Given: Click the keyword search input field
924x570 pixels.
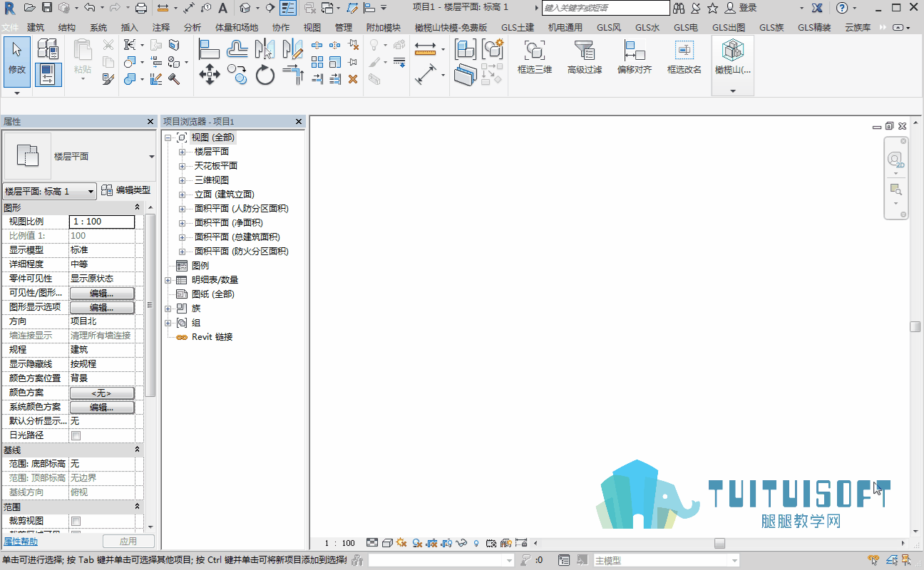Looking at the screenshot, I should point(606,8).
